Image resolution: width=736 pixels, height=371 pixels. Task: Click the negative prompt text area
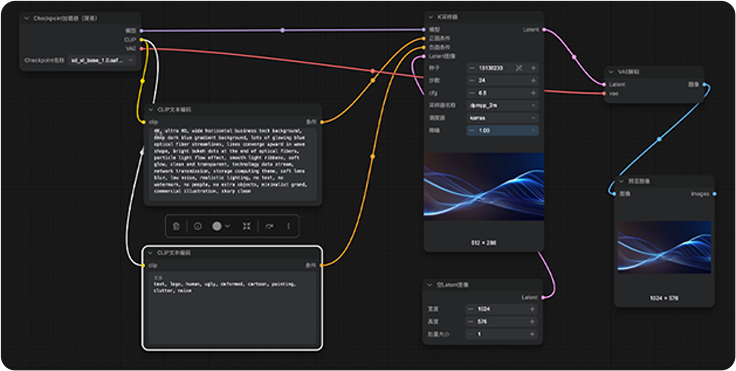coord(233,309)
